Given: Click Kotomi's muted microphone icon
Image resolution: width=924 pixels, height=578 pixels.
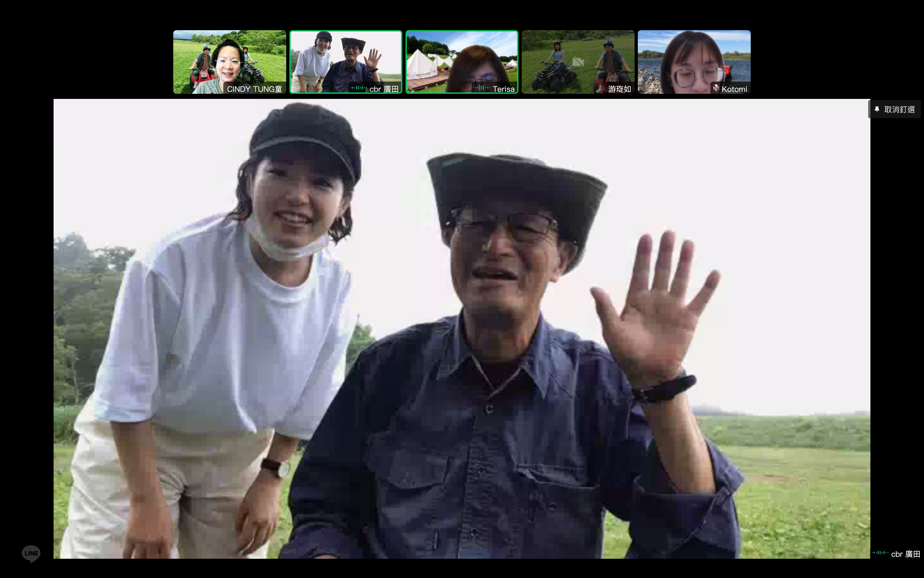Looking at the screenshot, I should point(716,89).
